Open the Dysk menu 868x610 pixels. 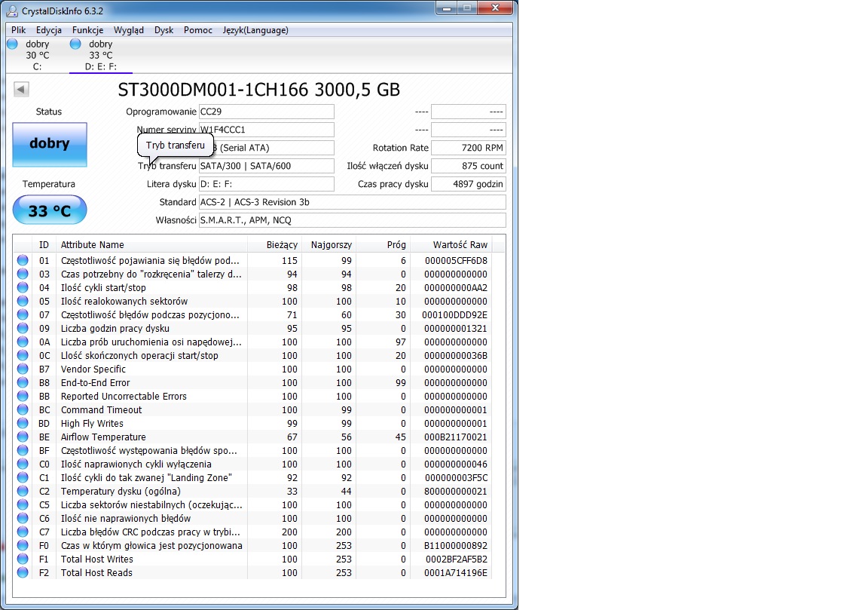pos(164,30)
